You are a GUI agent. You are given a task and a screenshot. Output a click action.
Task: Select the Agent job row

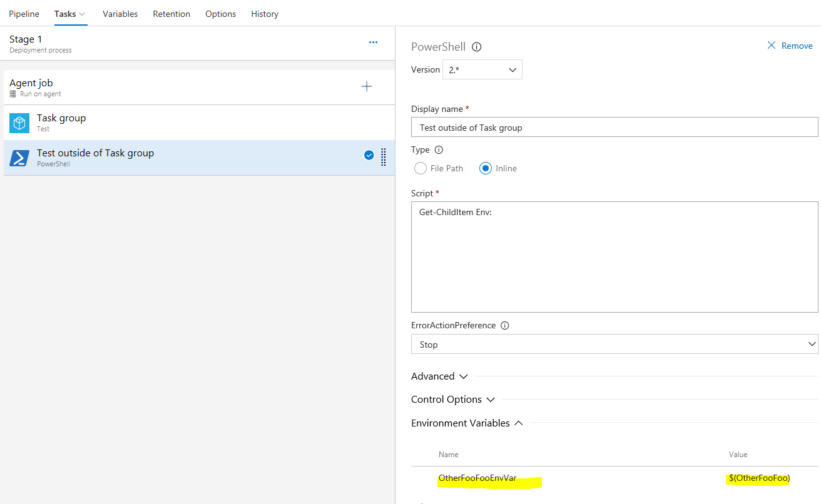199,88
